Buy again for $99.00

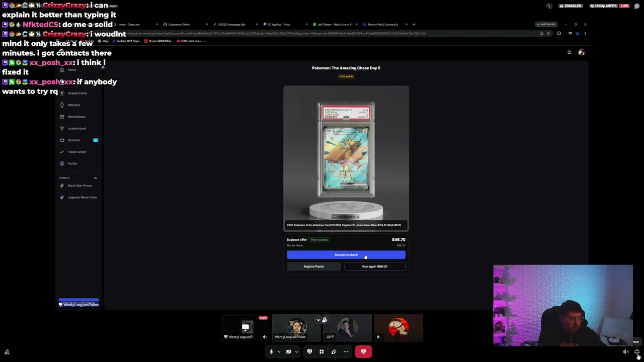(x=375, y=266)
